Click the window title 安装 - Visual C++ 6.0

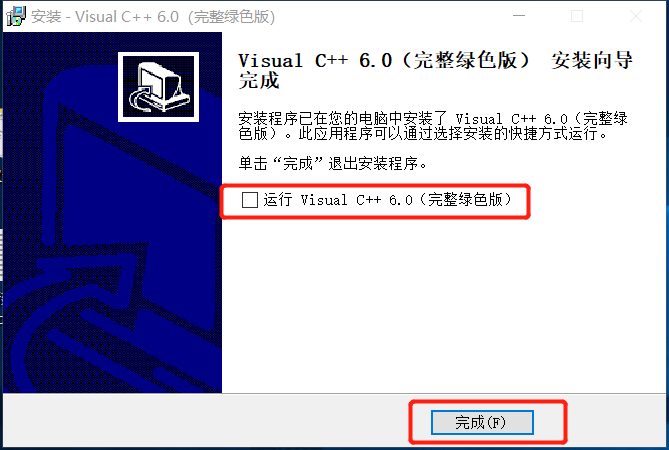point(105,17)
